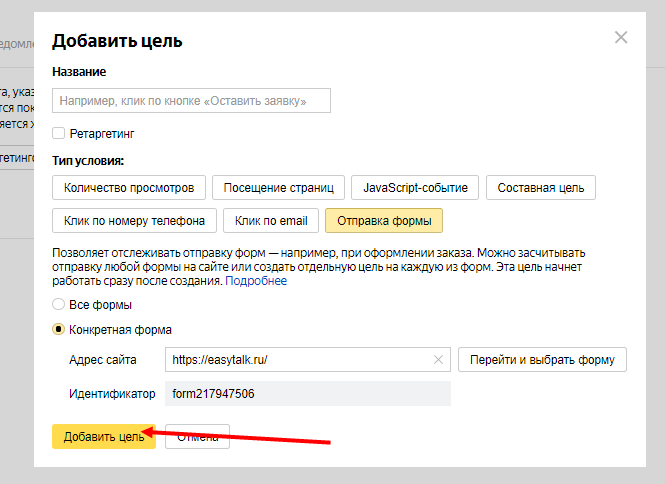Open the Подробнее link

pyautogui.click(x=256, y=281)
